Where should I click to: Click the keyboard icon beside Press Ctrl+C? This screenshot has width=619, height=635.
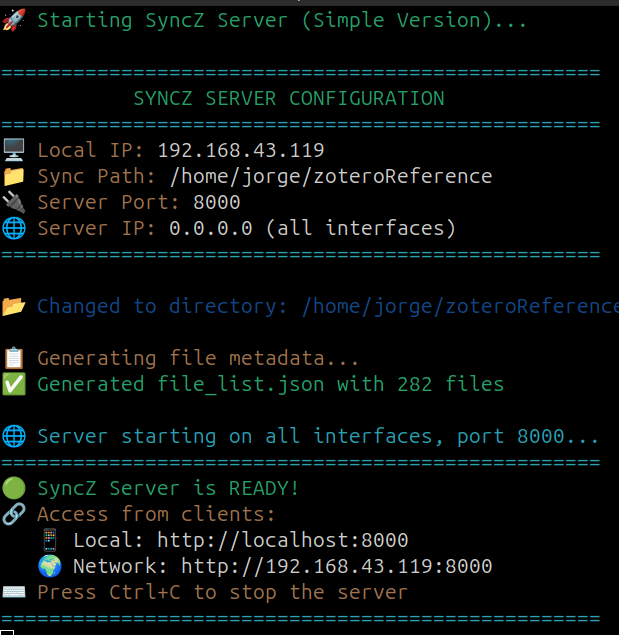click(x=13, y=592)
